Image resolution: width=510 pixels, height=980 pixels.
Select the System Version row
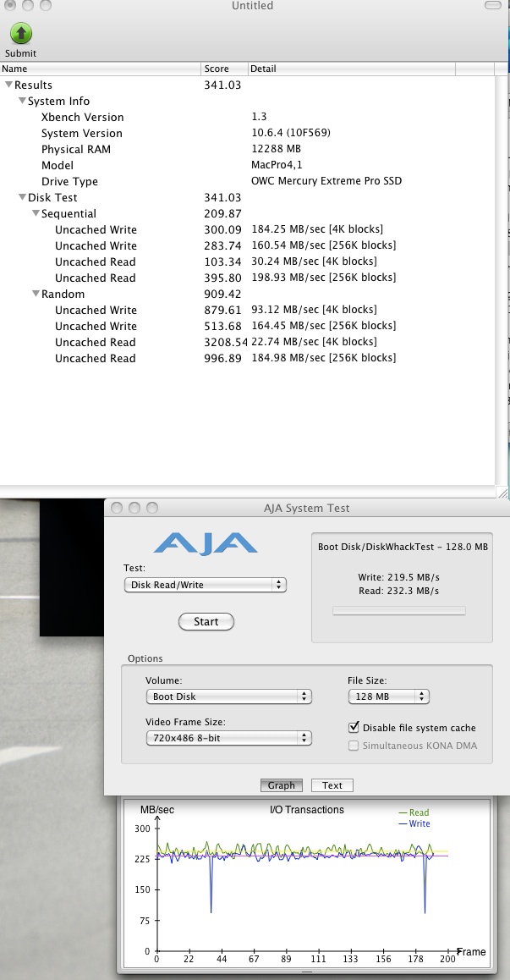(x=248, y=133)
